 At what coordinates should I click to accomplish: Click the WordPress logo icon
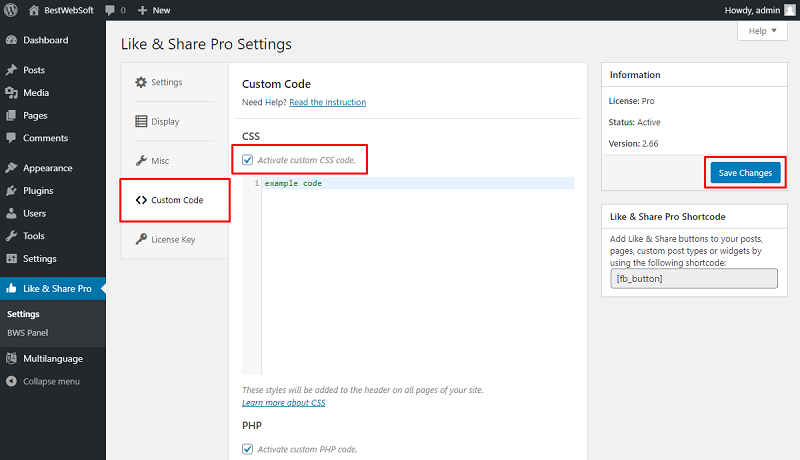[11, 10]
